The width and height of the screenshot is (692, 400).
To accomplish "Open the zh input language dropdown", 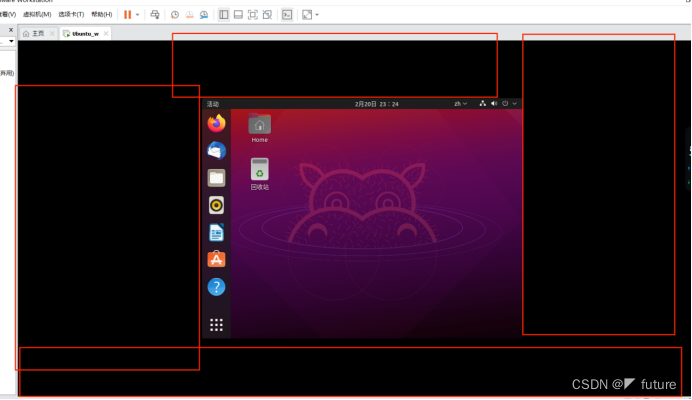I will 460,104.
